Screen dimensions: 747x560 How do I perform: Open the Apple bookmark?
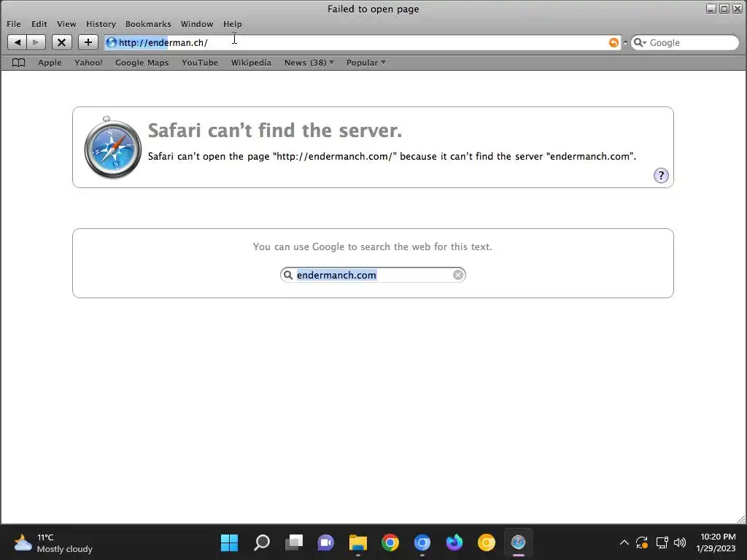[50, 63]
